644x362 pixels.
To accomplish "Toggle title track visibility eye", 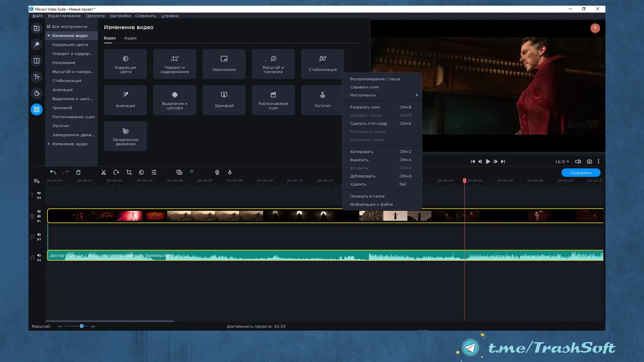I will point(39,193).
